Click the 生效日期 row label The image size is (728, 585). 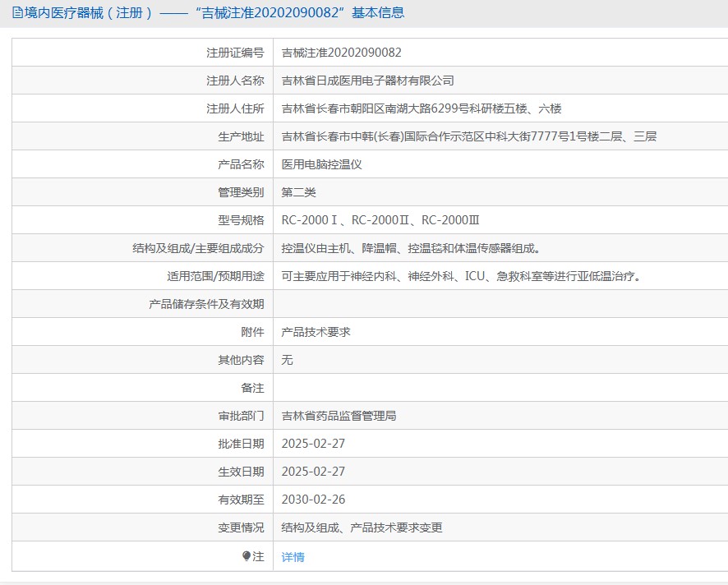(x=241, y=472)
